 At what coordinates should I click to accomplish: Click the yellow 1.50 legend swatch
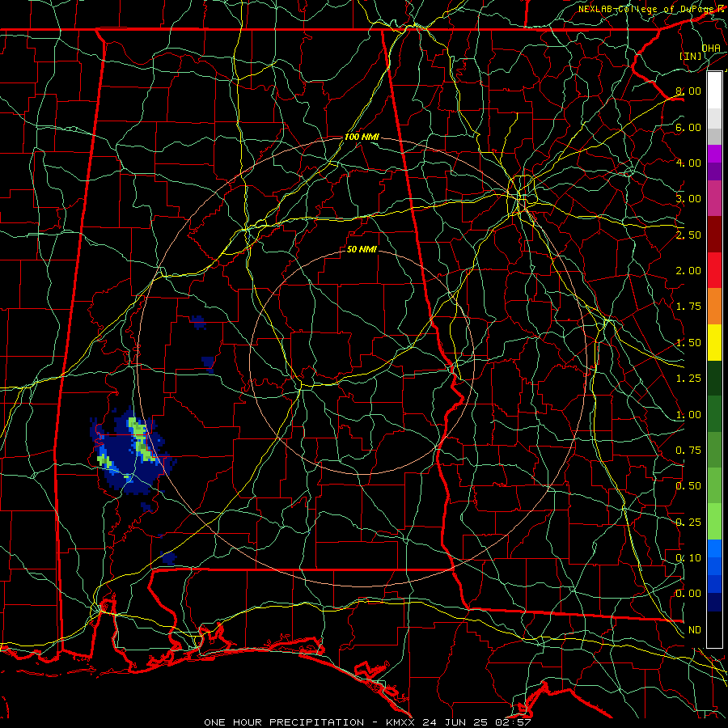point(714,342)
